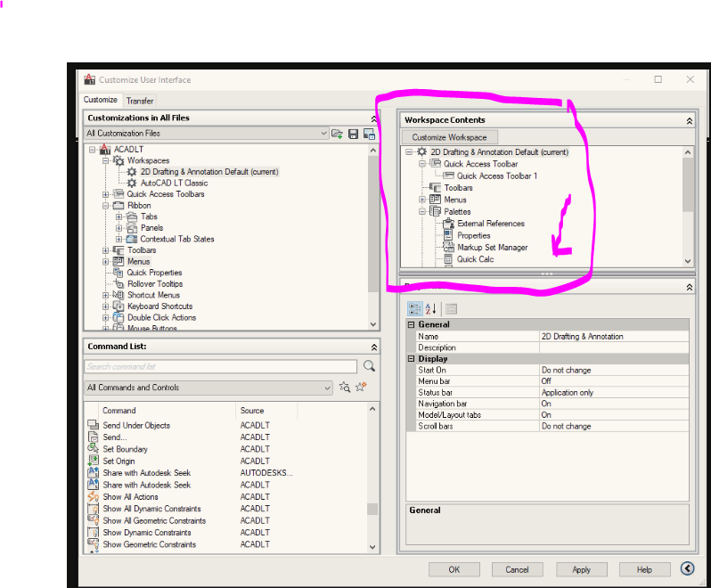Expand the Panels node under Ribbon
The image size is (711, 588).
(118, 228)
